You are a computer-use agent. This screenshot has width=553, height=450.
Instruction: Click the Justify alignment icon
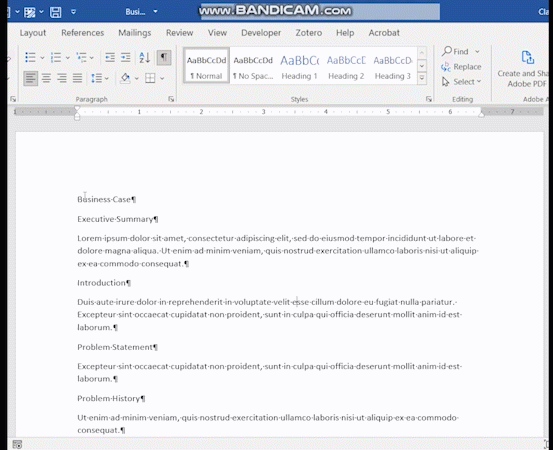point(77,78)
